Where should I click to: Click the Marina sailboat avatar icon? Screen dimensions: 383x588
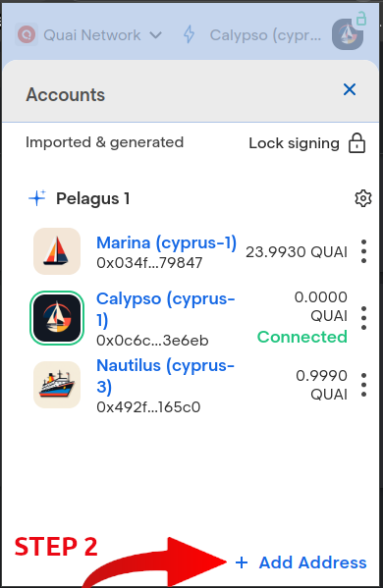click(x=57, y=251)
